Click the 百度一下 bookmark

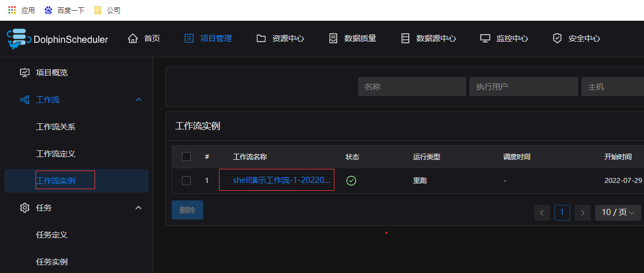tap(70, 10)
